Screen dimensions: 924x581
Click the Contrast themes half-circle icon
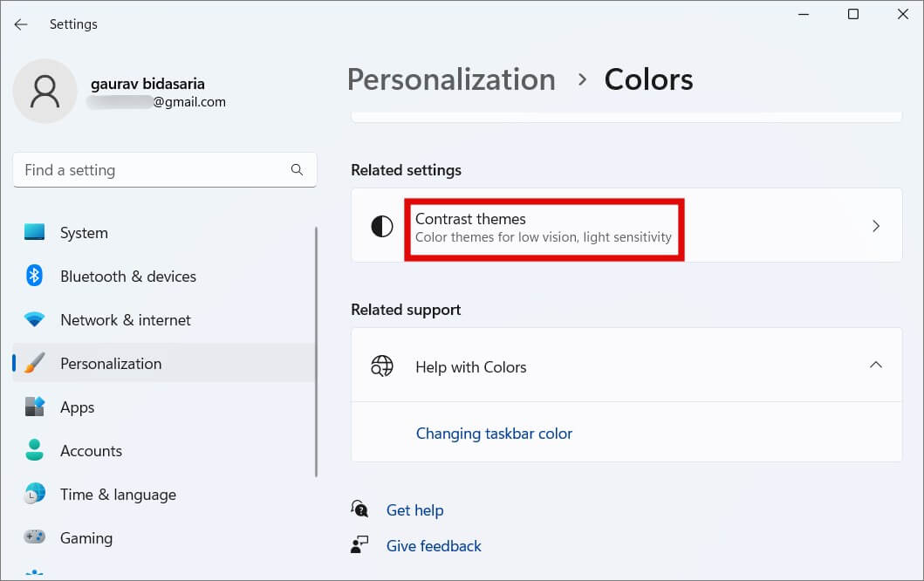click(x=382, y=227)
